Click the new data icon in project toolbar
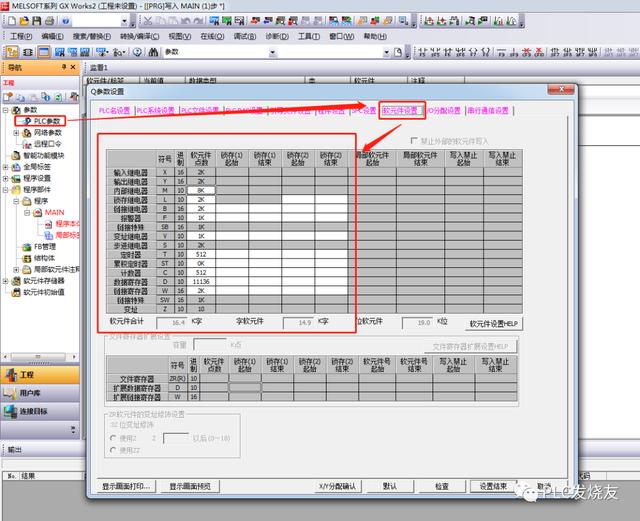 8,97
